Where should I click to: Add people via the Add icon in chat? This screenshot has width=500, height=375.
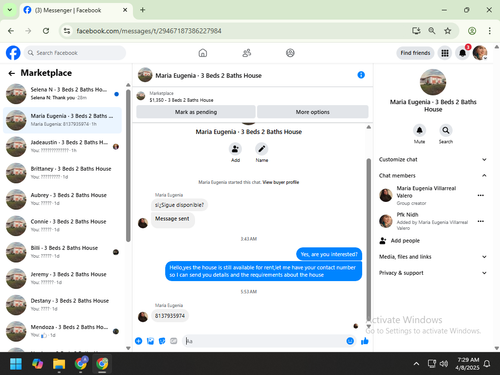235,149
